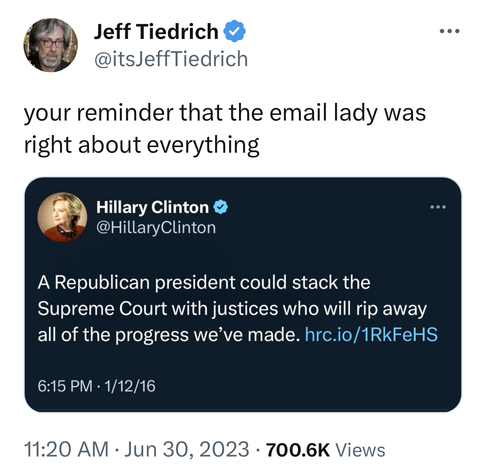The height and width of the screenshot is (474, 486).
Task: Click the 6:15 PM quoted tweet time
Action: coord(65,386)
